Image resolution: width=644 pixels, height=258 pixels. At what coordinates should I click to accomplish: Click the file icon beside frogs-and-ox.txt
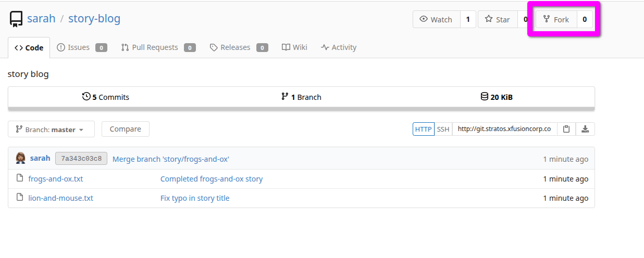click(20, 178)
